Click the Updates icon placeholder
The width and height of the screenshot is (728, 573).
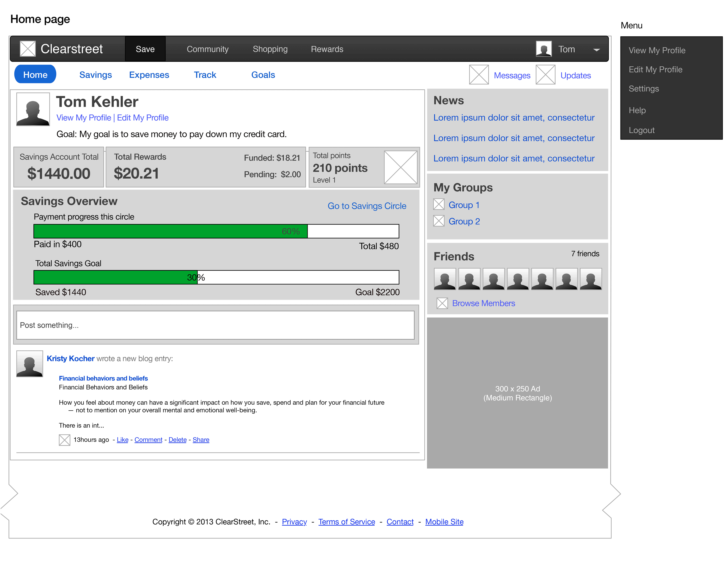(x=546, y=75)
